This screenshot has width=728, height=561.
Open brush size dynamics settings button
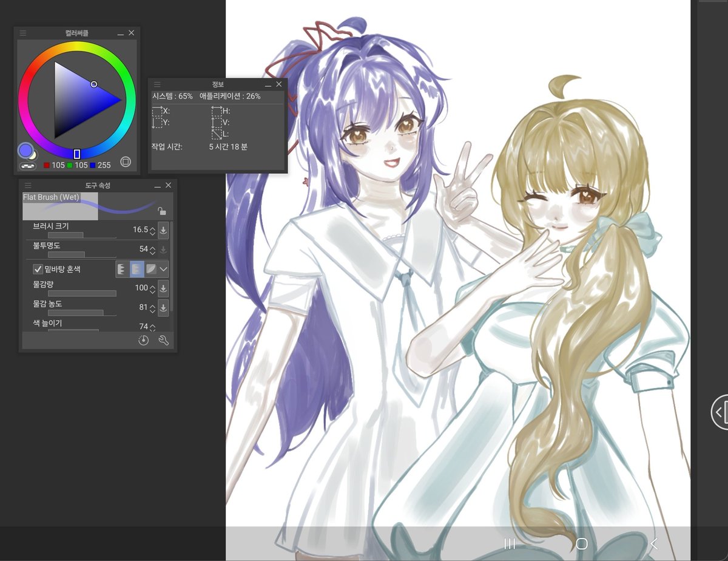[x=163, y=230]
